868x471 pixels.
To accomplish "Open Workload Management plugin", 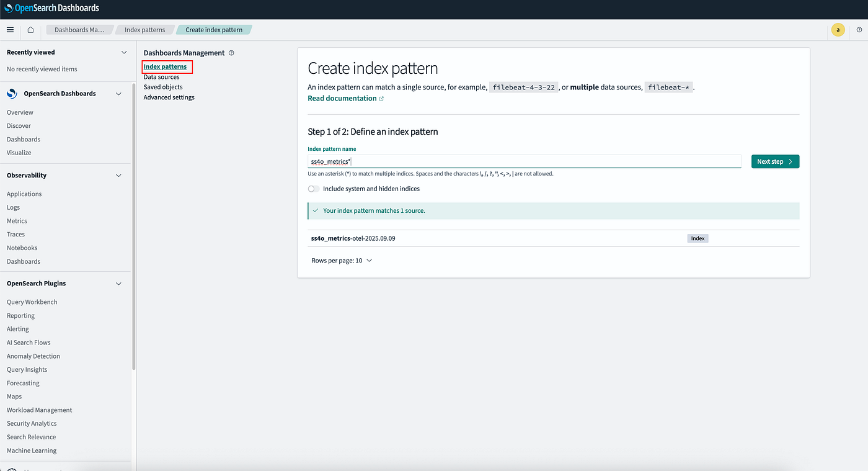I will click(x=39, y=410).
